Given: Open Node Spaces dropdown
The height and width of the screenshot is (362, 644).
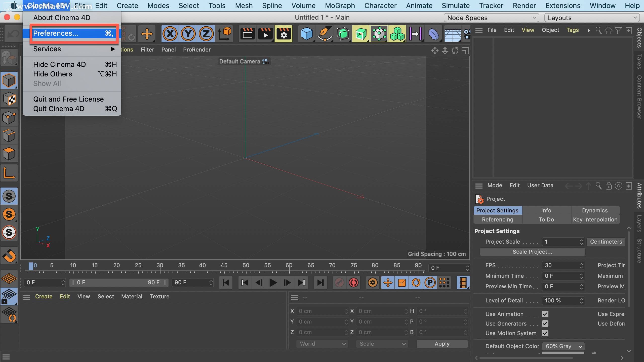Looking at the screenshot, I should click(492, 18).
